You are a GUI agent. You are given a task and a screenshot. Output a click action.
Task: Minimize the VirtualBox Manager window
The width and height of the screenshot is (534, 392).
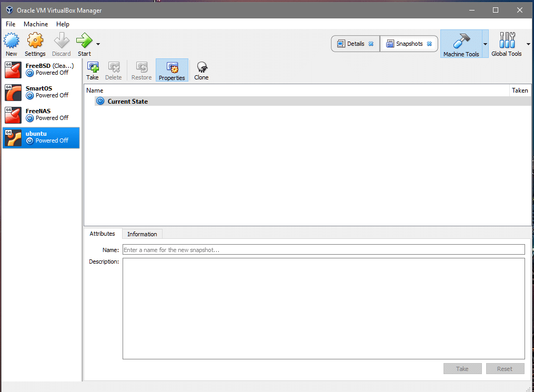coord(472,10)
